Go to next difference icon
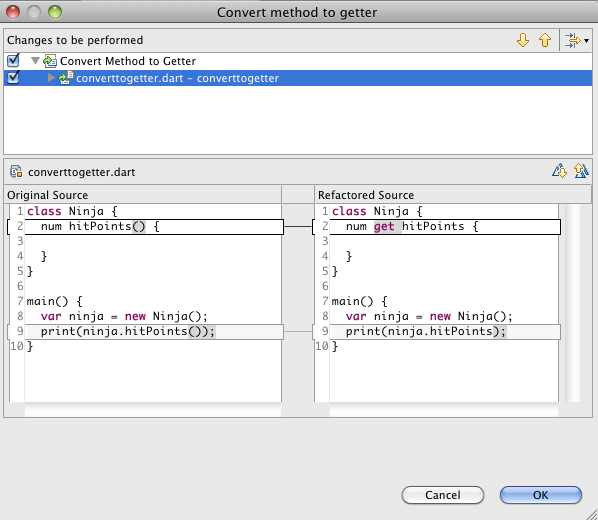 tap(559, 171)
